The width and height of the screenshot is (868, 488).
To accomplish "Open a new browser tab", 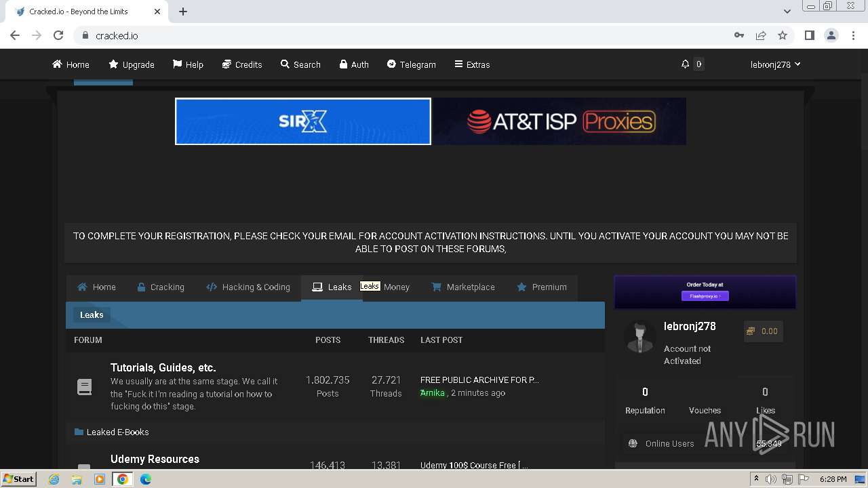I will tap(183, 12).
